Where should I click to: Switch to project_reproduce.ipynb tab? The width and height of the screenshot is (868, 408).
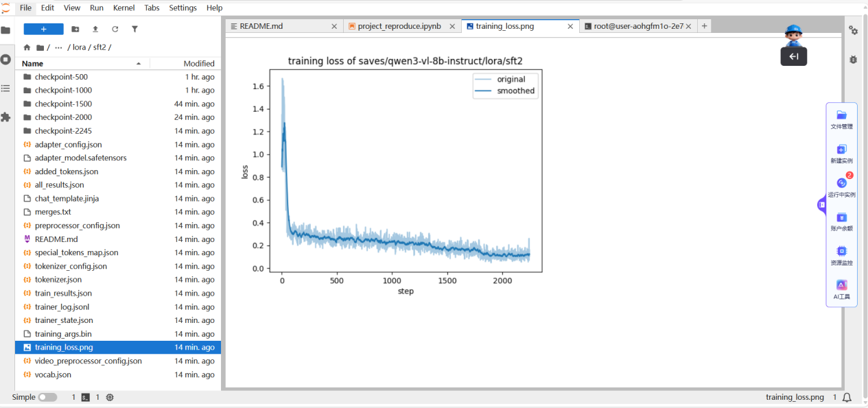pyautogui.click(x=399, y=26)
